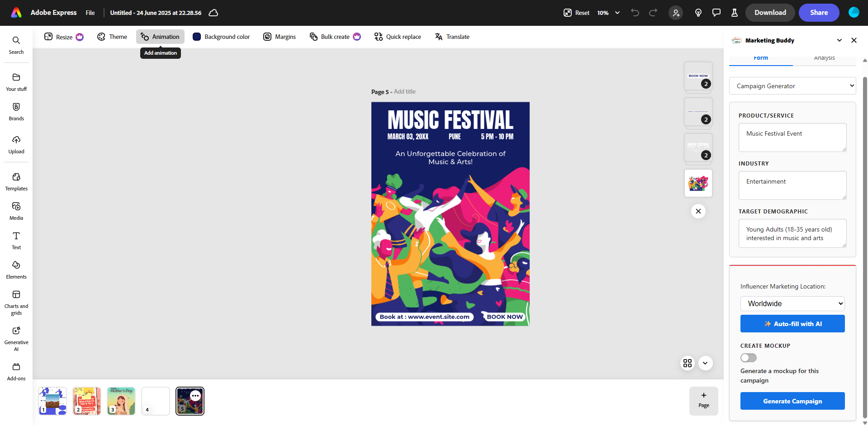
Task: Click the Reset view button
Action: 576,13
